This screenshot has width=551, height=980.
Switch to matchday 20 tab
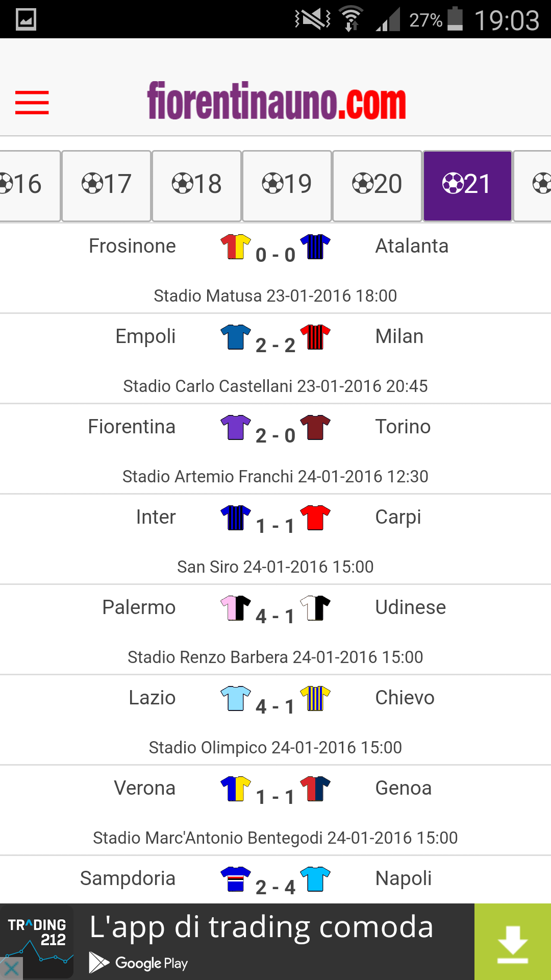click(377, 186)
